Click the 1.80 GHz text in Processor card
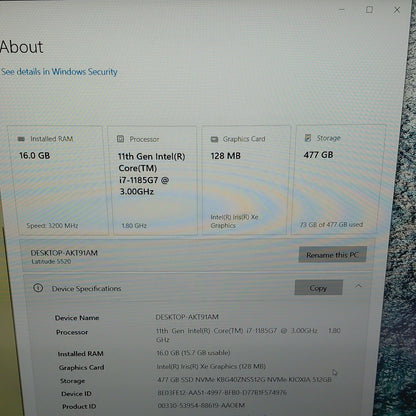This screenshot has height=416, width=416. point(134,226)
